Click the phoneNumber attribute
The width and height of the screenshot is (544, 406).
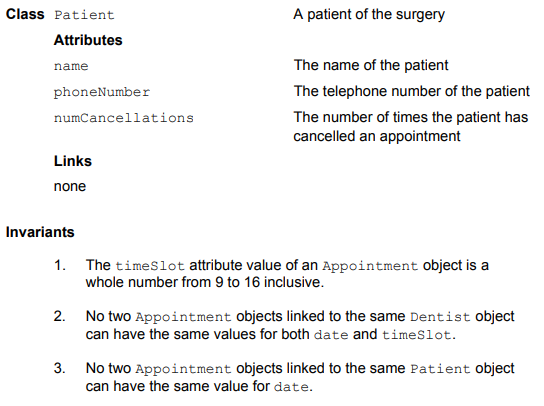(102, 92)
